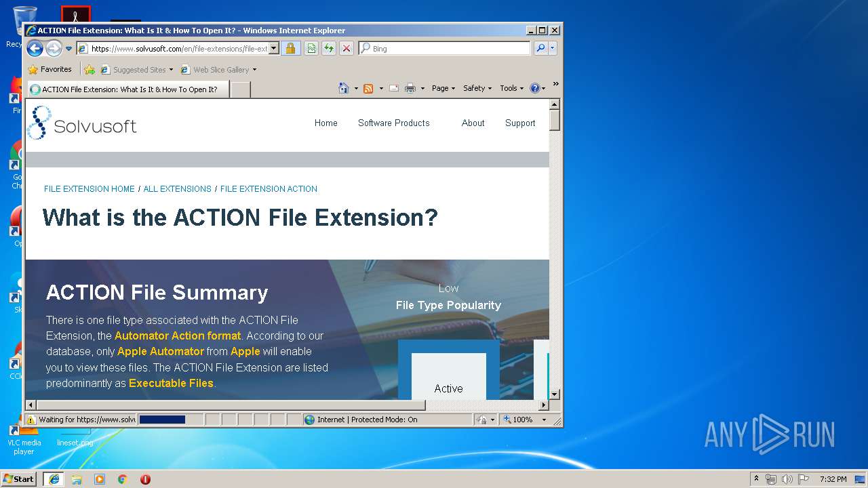The height and width of the screenshot is (488, 868).
Task: Stop page loading with red X
Action: [347, 49]
